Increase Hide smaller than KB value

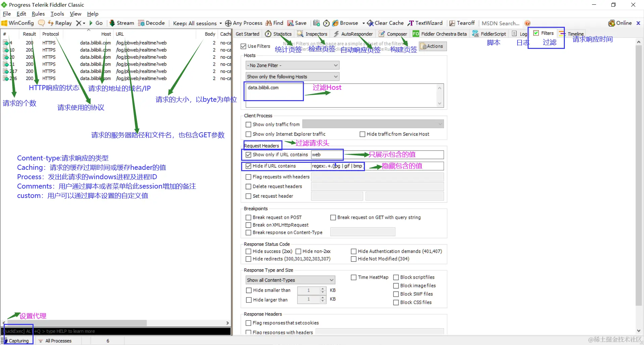[x=323, y=289]
